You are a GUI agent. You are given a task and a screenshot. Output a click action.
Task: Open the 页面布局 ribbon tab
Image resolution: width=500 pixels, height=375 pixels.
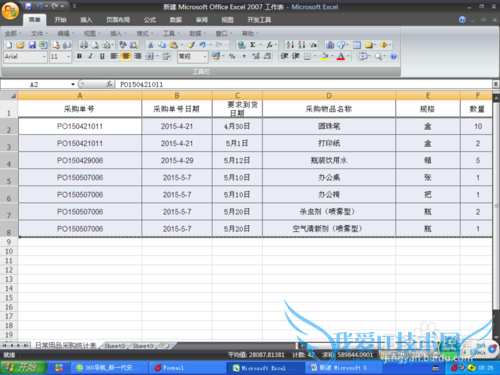pos(118,20)
